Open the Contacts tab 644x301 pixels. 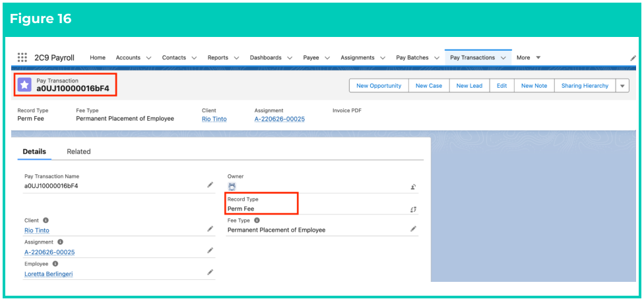pos(174,57)
